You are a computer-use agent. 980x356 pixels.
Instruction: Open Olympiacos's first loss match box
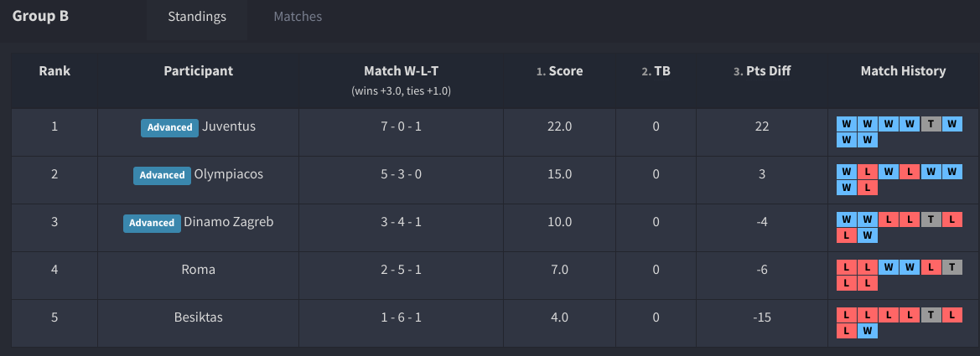(x=868, y=172)
